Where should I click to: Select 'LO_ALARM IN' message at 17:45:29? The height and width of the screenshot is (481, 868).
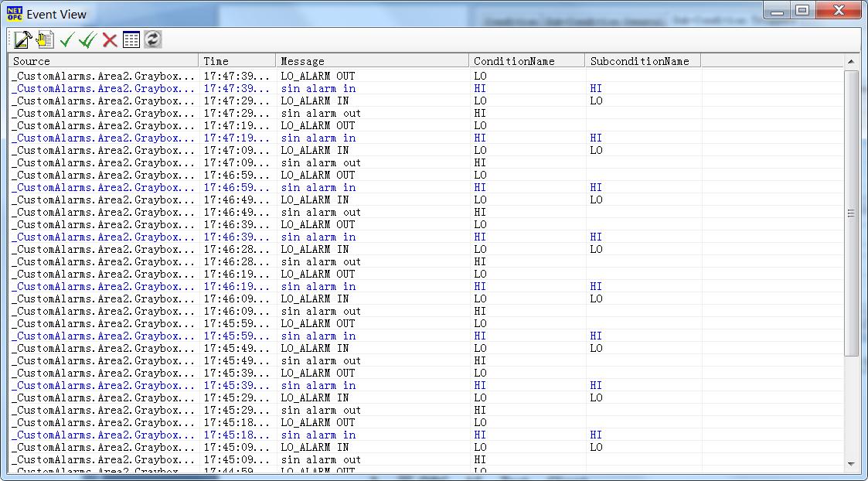point(315,398)
